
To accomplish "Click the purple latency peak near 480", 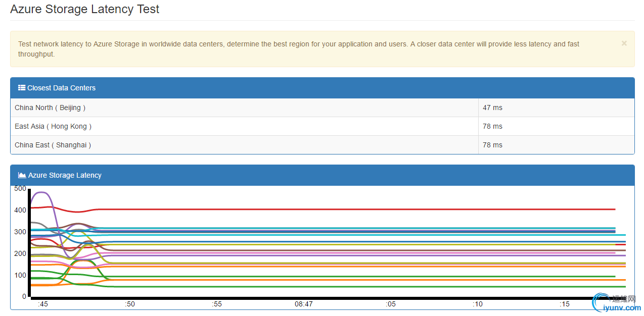I will pyautogui.click(x=41, y=192).
